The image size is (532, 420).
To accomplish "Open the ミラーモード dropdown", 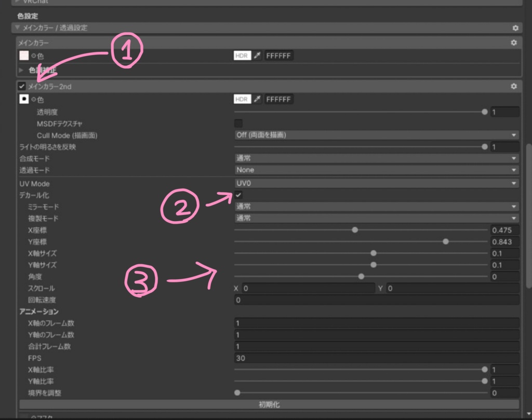I will pos(377,207).
